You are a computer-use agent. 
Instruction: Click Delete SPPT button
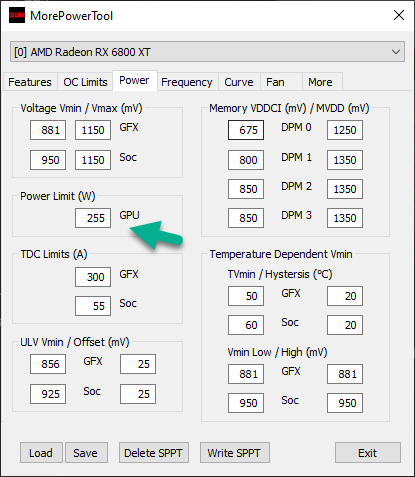click(x=154, y=453)
